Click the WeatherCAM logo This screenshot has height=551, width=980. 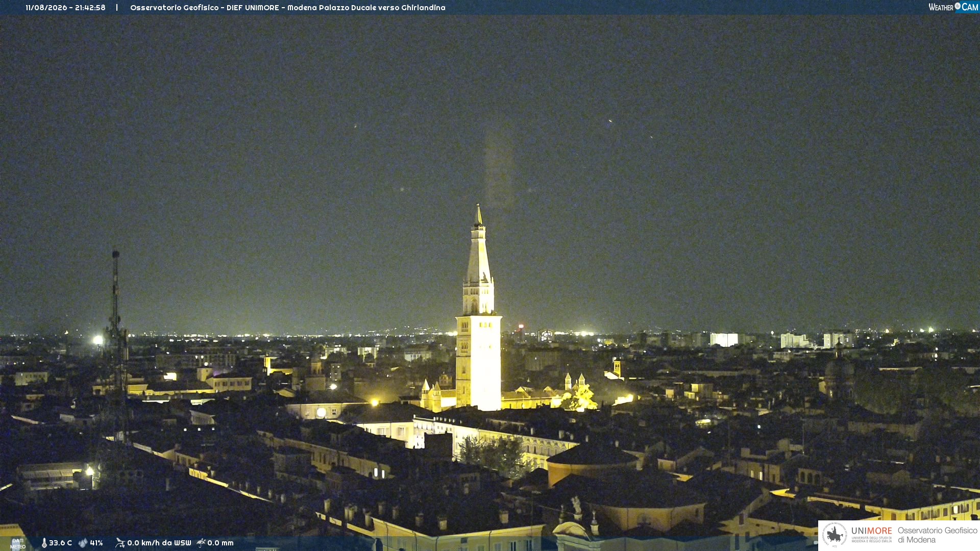[953, 7]
